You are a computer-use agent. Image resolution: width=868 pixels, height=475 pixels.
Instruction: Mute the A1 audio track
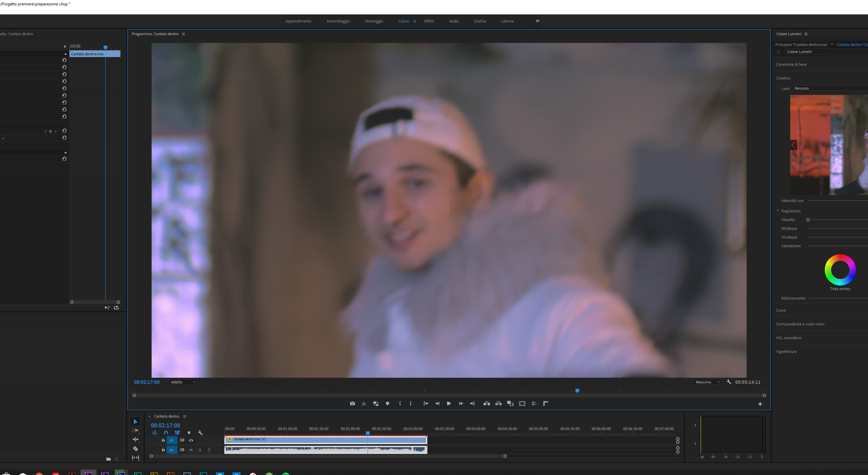191,450
